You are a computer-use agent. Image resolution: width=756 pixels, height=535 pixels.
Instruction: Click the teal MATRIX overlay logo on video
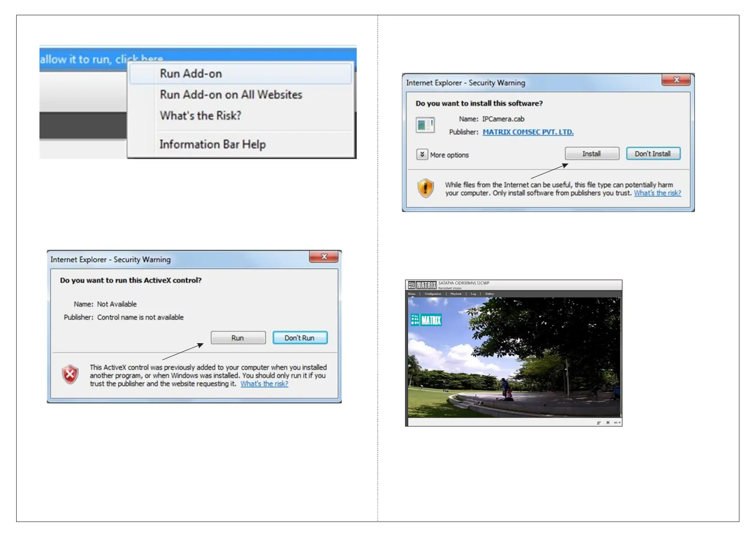[x=426, y=320]
